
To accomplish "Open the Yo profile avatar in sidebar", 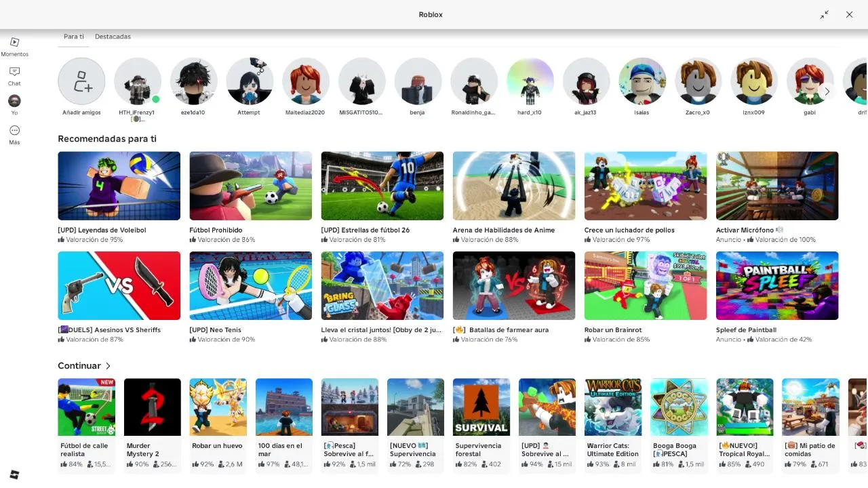I will point(14,101).
